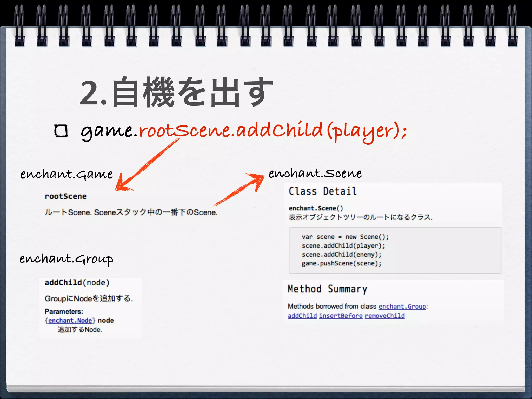Select the 'enchant.Group' handwritten label

click(66, 259)
